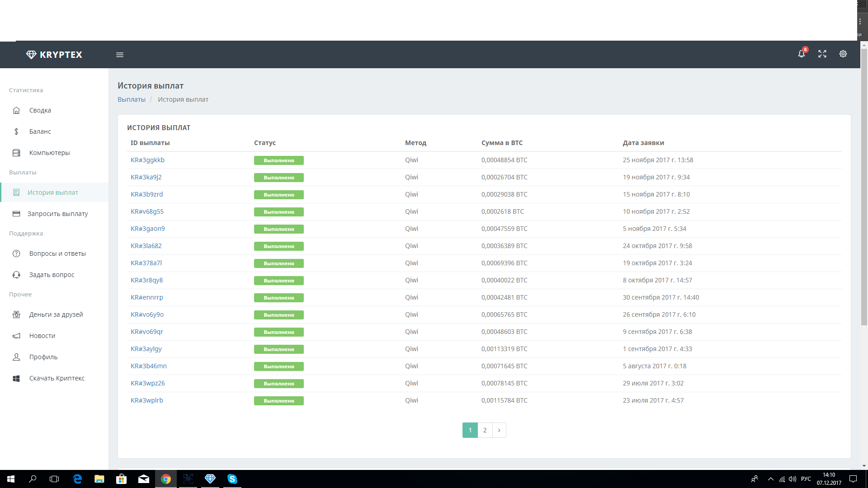Open the settings gear icon

point(843,54)
